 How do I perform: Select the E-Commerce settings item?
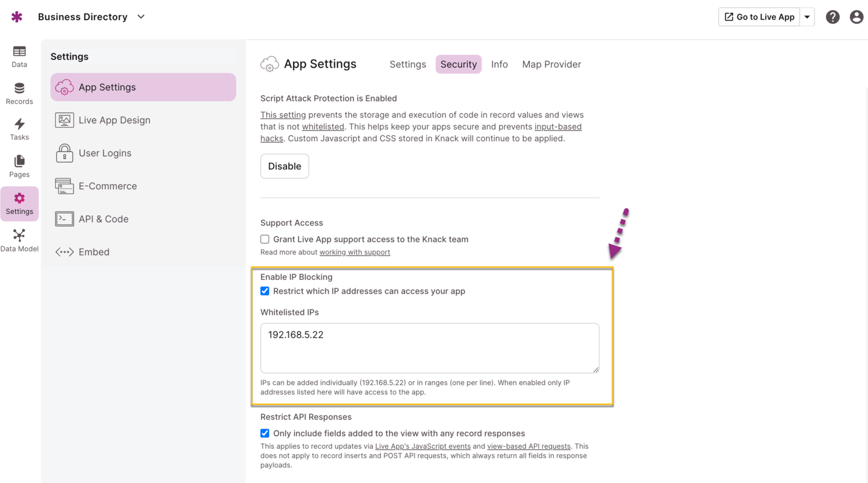tap(108, 186)
